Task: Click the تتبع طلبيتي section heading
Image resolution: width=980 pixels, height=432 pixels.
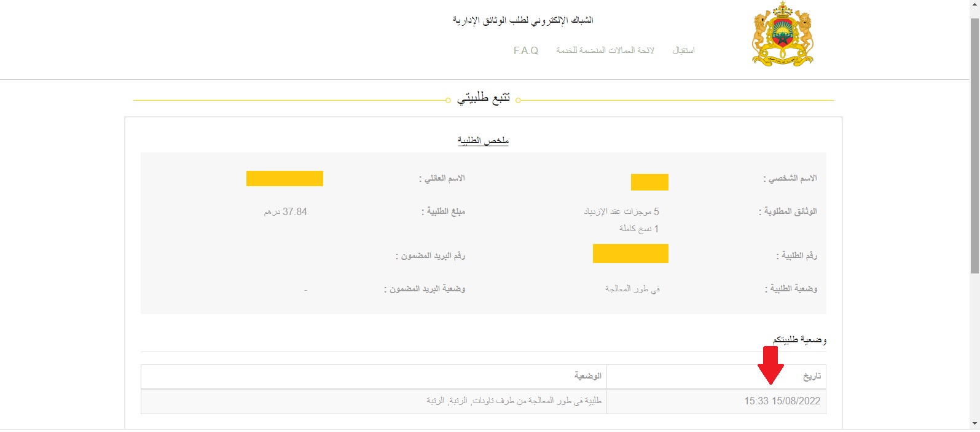Action: (x=484, y=98)
